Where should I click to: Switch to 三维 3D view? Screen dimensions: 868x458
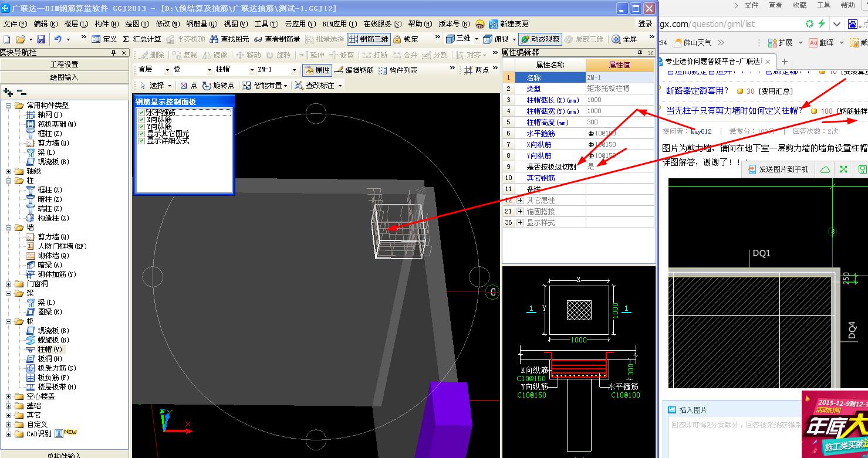click(x=458, y=39)
